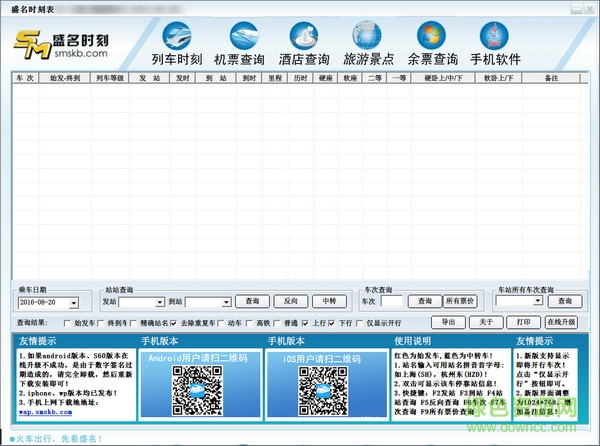Enable the 始发车 checkbox
600x446 pixels.
68,323
